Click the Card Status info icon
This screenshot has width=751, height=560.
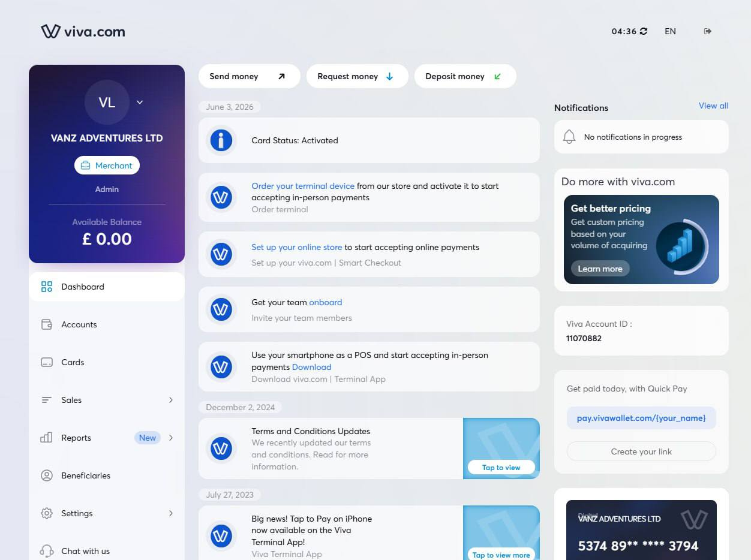point(221,140)
